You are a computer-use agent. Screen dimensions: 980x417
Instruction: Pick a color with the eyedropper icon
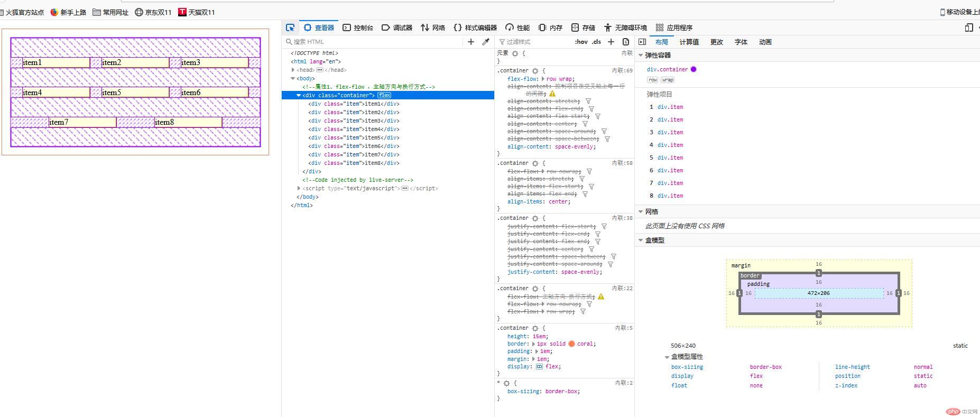click(x=486, y=42)
